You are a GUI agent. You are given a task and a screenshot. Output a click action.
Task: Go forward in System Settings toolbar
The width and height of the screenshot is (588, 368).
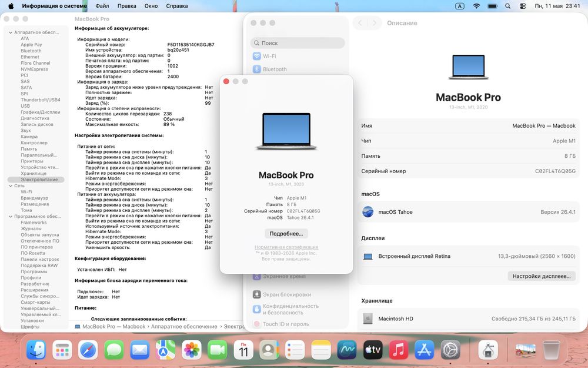pyautogui.click(x=374, y=24)
